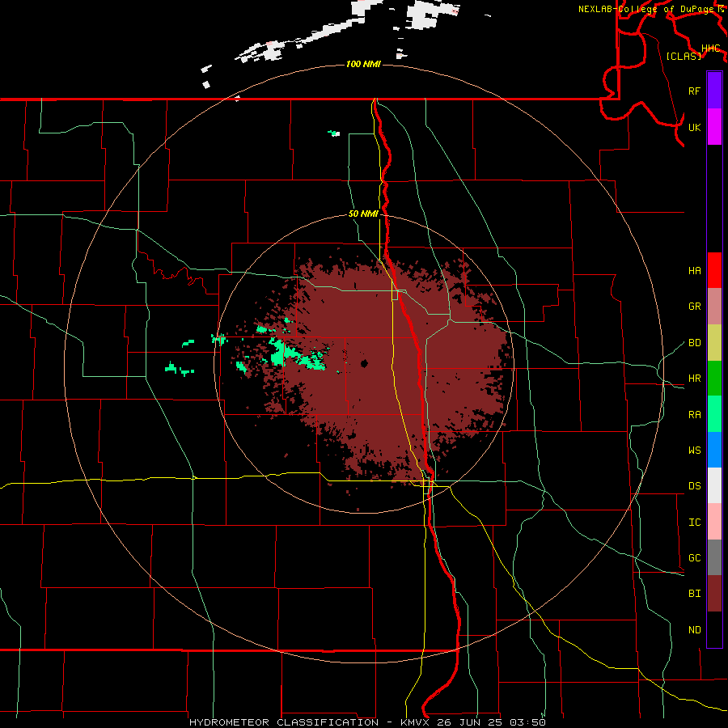
Task: Click the UK legend label
Action: [695, 127]
